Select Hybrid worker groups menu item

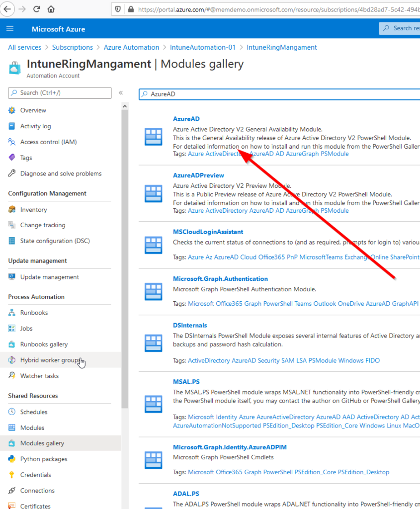pos(60,360)
